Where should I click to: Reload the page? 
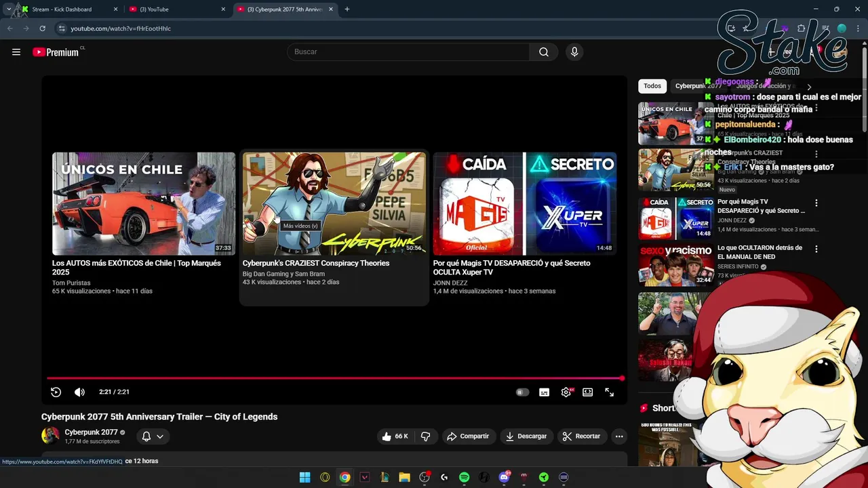[42, 28]
